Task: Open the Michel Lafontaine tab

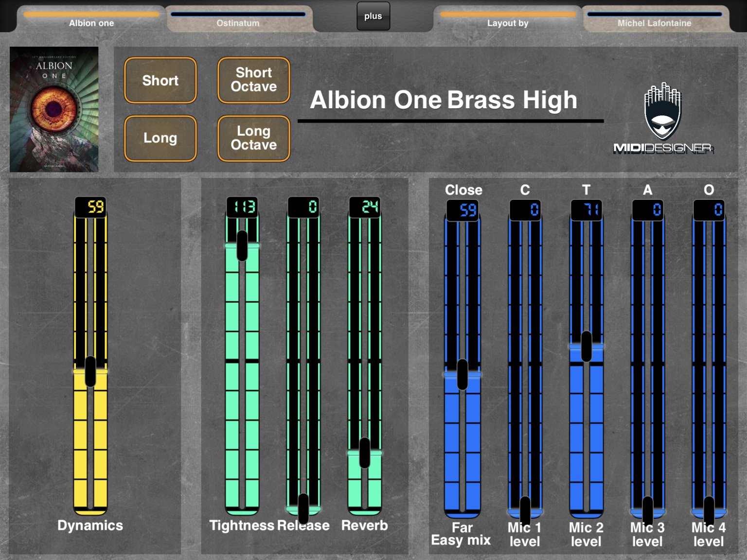Action: (x=655, y=19)
